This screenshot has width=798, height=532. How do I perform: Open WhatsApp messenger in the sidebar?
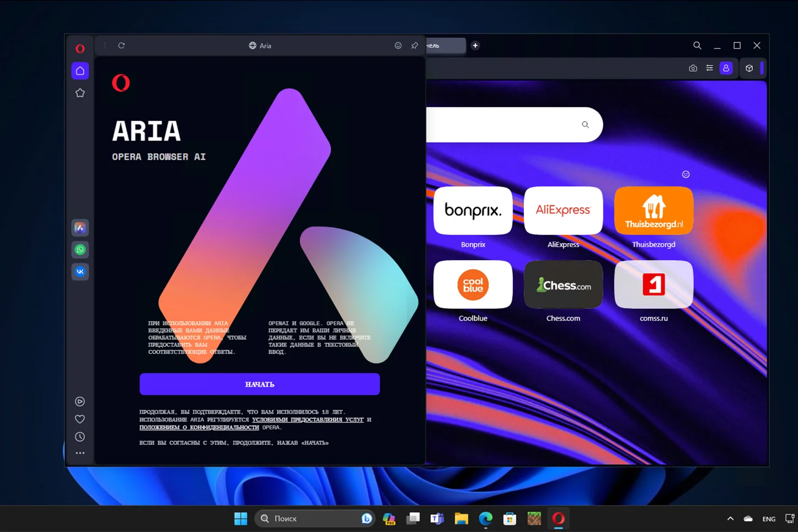coord(80,250)
